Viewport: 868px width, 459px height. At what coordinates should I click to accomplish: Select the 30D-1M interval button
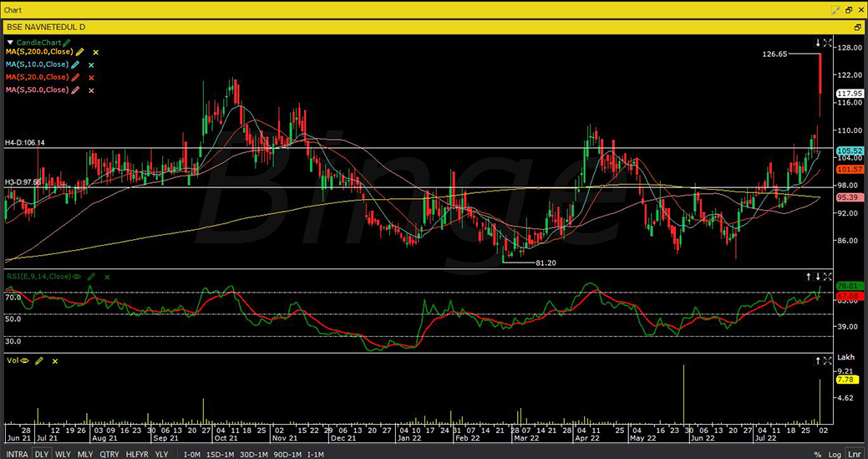click(252, 453)
